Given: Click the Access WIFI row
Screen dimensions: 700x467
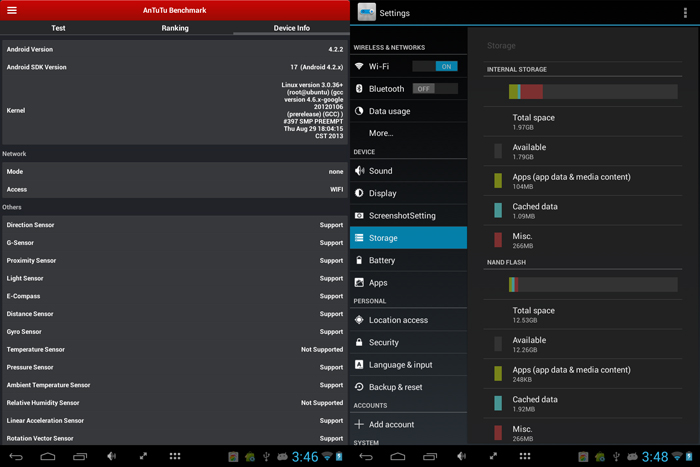Looking at the screenshot, I should pos(175,189).
